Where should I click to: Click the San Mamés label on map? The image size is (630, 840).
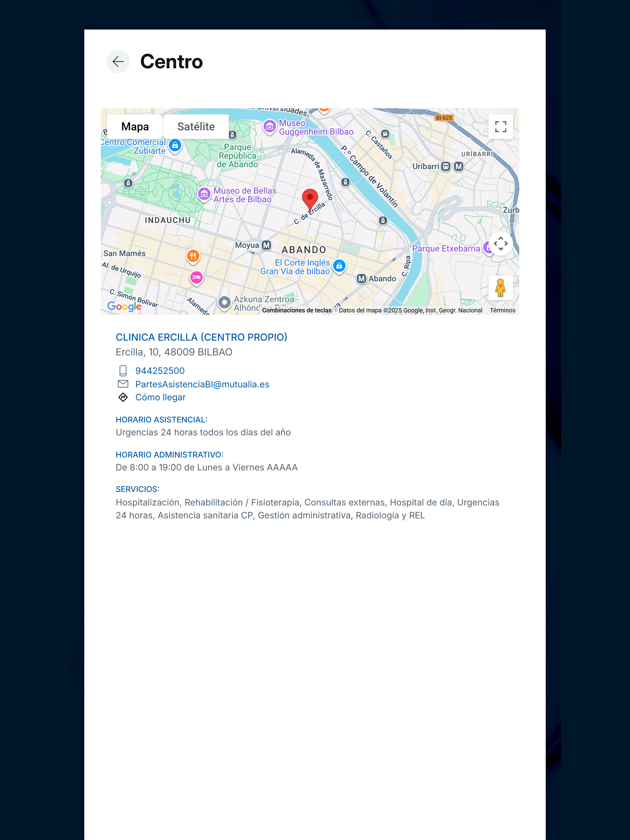[x=124, y=253]
